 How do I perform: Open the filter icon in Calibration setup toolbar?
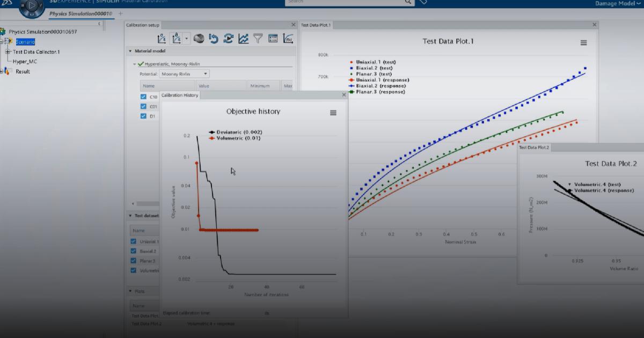259,38
